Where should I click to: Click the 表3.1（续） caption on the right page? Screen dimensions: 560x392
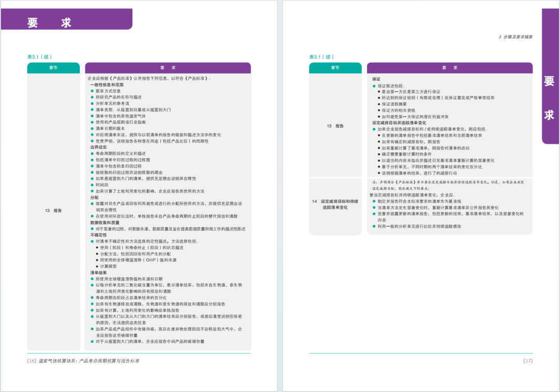[321, 57]
